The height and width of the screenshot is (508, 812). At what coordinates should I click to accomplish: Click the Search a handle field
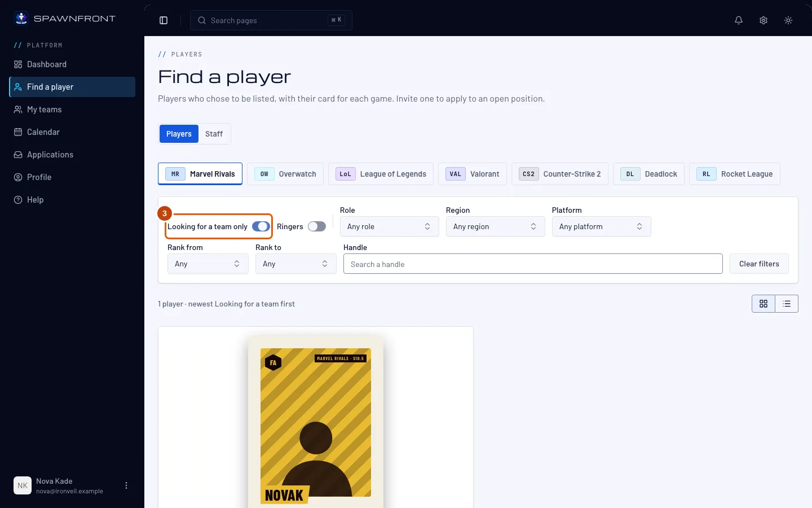coord(533,264)
